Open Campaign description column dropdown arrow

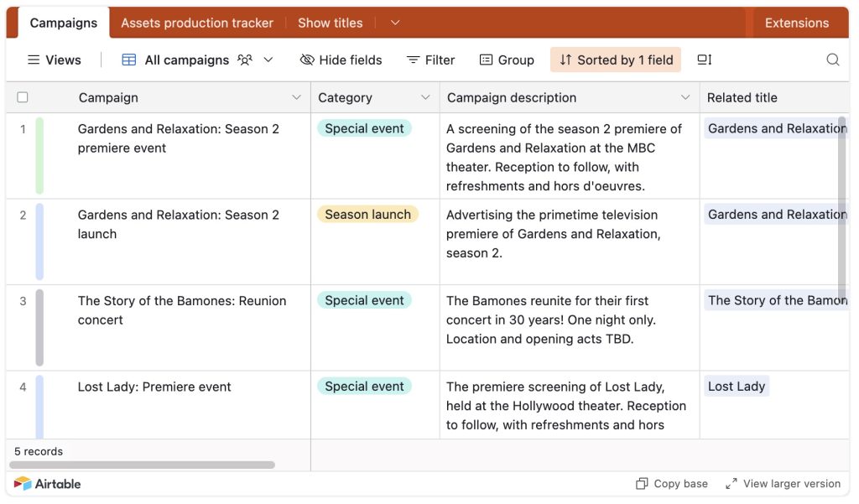pos(685,97)
